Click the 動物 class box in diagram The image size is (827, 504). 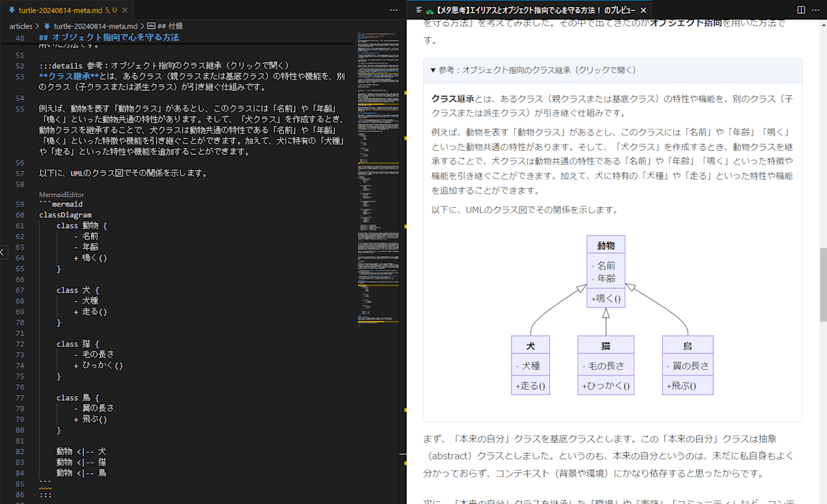(606, 271)
